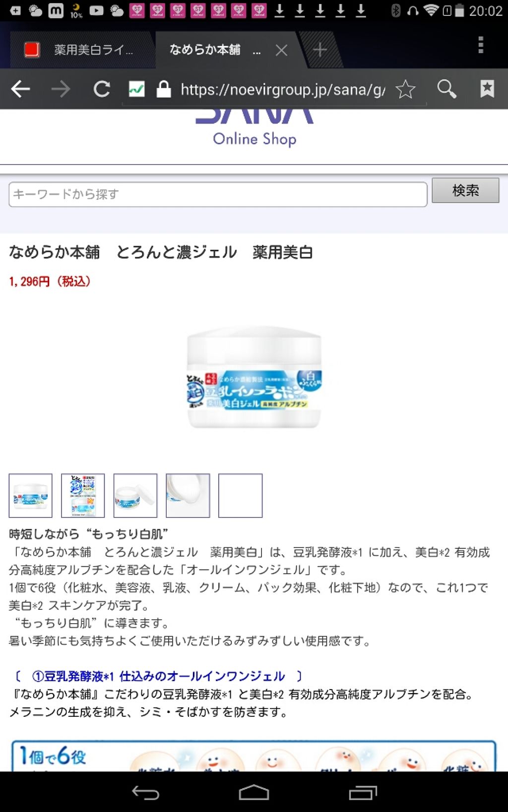This screenshot has height=812, width=508.
Task: Select the first product jar thumbnail
Action: (30, 496)
